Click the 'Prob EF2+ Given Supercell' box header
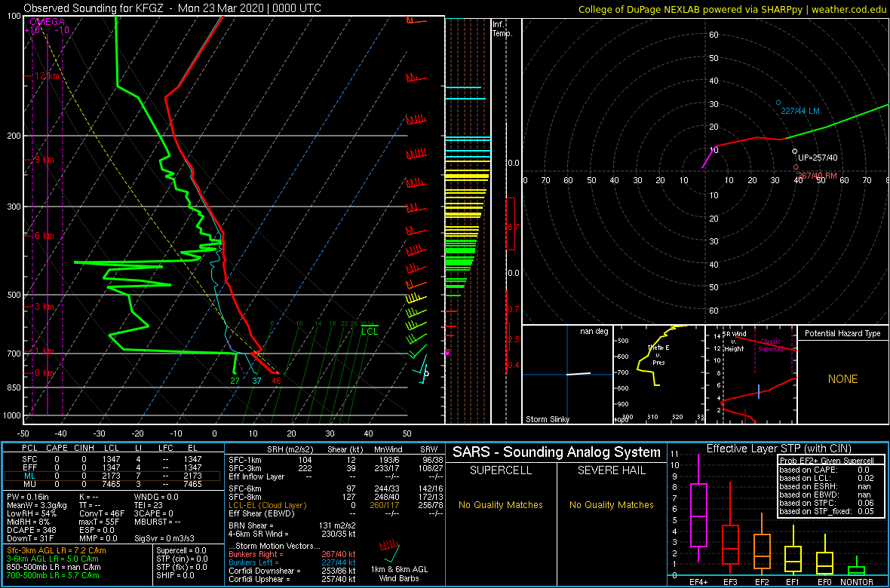 click(826, 461)
